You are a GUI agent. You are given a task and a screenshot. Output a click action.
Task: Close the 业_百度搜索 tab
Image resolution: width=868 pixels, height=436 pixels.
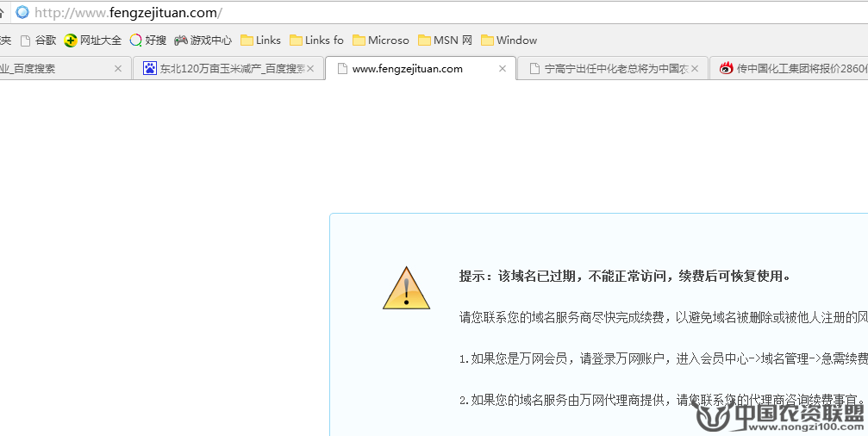click(117, 69)
